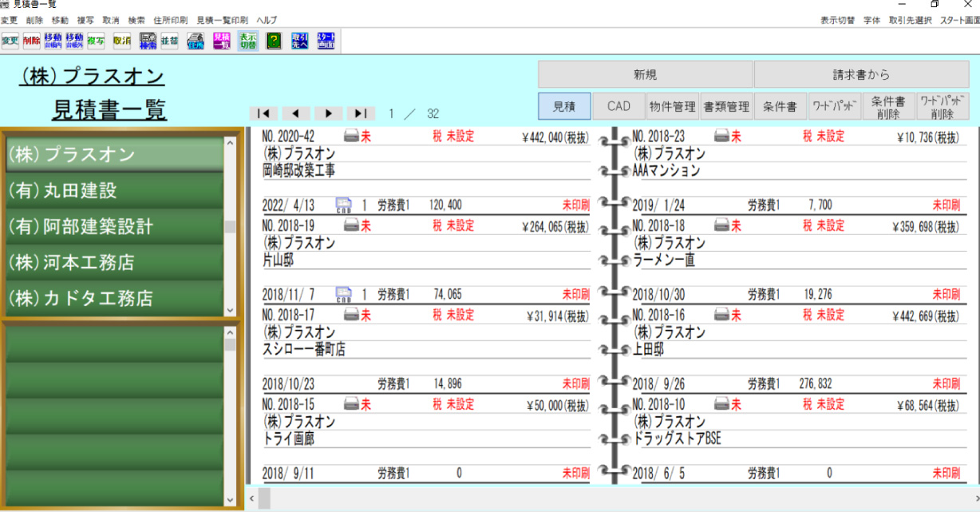Click the estimate titled トライ画廊
Image resolution: width=980 pixels, height=512 pixels.
289,439
